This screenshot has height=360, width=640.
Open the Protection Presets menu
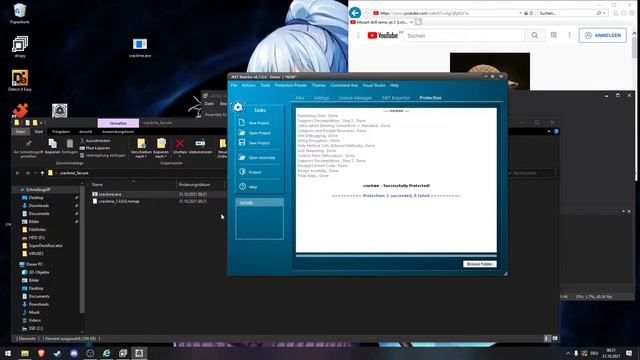(291, 85)
